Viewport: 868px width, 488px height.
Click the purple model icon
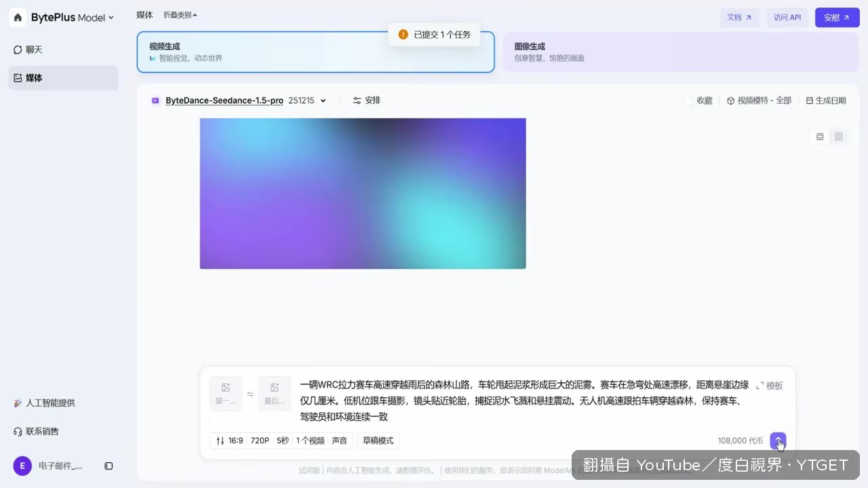[155, 100]
